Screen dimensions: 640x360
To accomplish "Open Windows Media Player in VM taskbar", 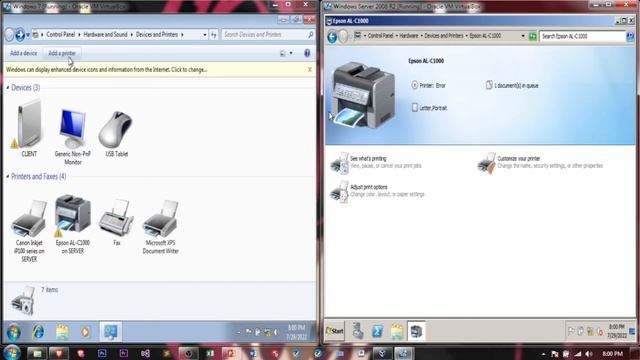I will click(85, 332).
